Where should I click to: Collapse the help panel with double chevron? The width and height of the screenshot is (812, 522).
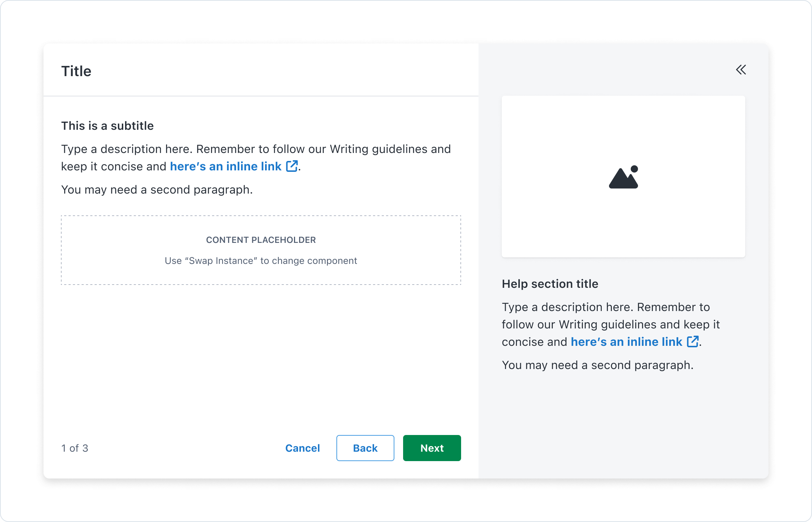(741, 70)
